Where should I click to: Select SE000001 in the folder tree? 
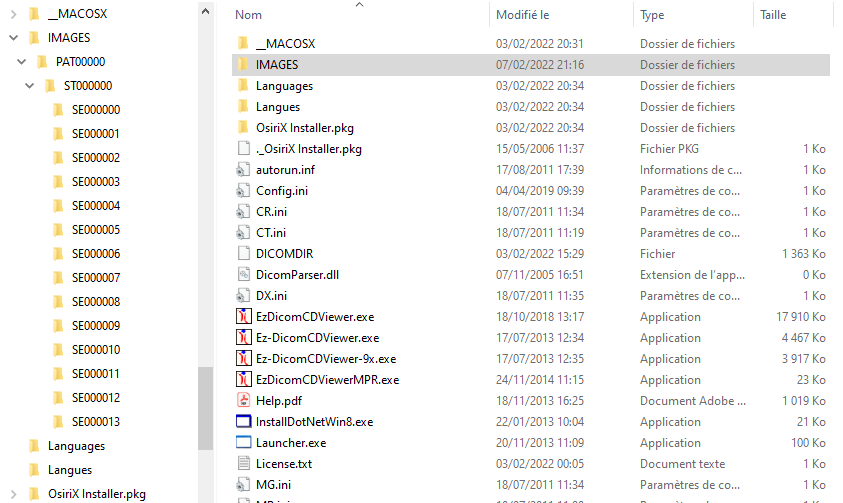tap(96, 134)
